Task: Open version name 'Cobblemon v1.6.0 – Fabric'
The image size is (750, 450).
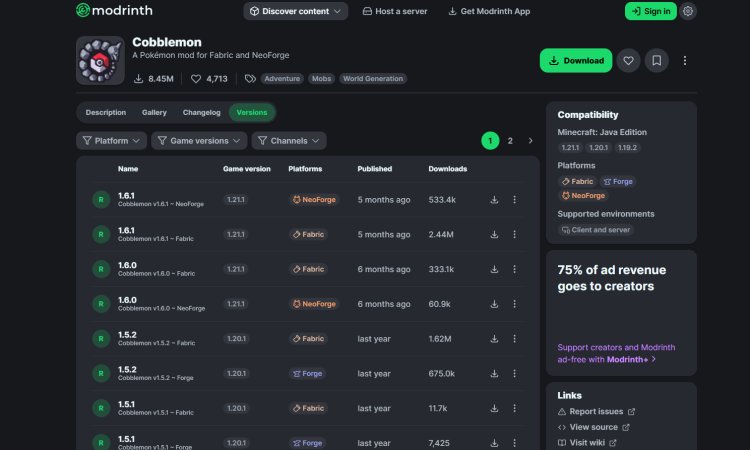Action: pyautogui.click(x=156, y=274)
